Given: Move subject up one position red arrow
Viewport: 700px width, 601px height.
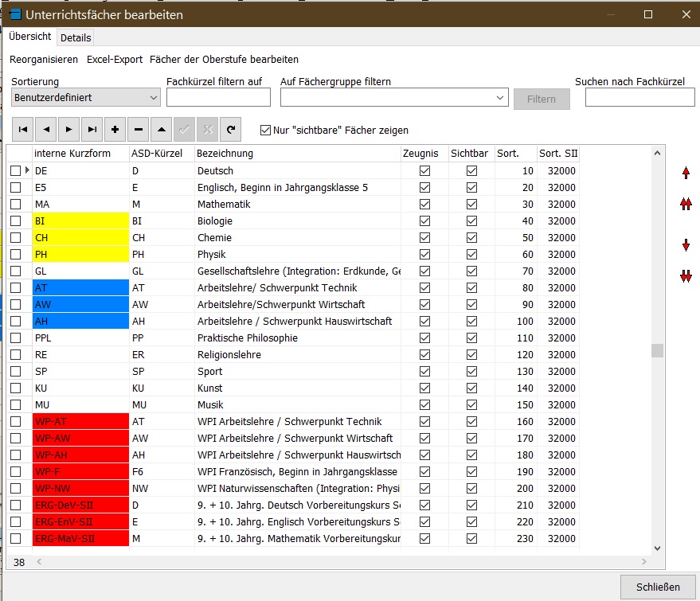Looking at the screenshot, I should [x=686, y=173].
